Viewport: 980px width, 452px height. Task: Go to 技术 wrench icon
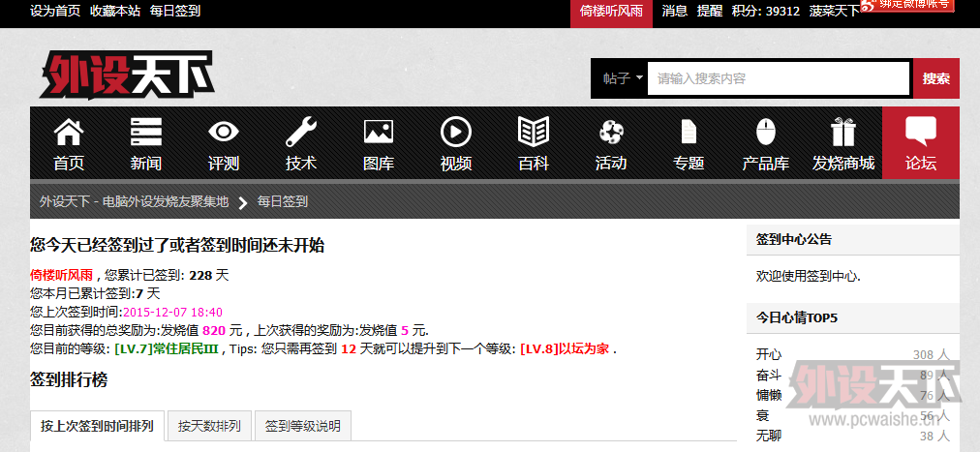pos(300,133)
